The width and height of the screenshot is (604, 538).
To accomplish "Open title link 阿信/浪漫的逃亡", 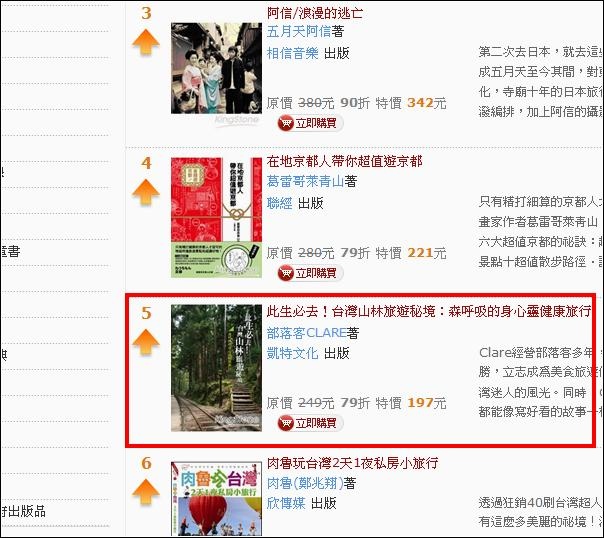I will click(x=315, y=13).
